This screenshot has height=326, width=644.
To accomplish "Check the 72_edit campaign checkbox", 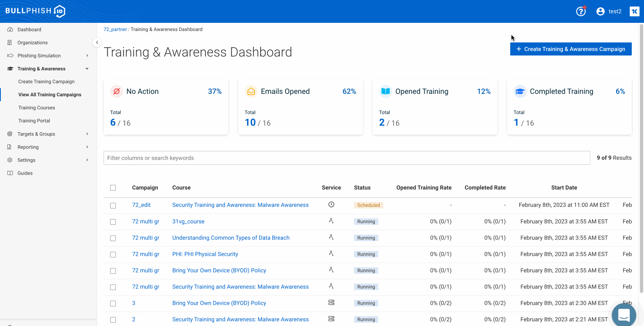I will coord(113,206).
